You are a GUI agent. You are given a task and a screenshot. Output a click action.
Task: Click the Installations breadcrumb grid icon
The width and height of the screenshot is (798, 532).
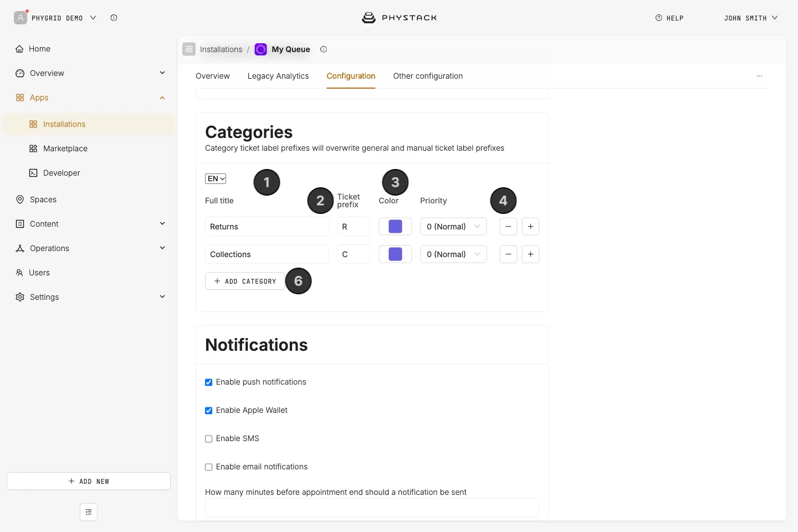pos(189,49)
